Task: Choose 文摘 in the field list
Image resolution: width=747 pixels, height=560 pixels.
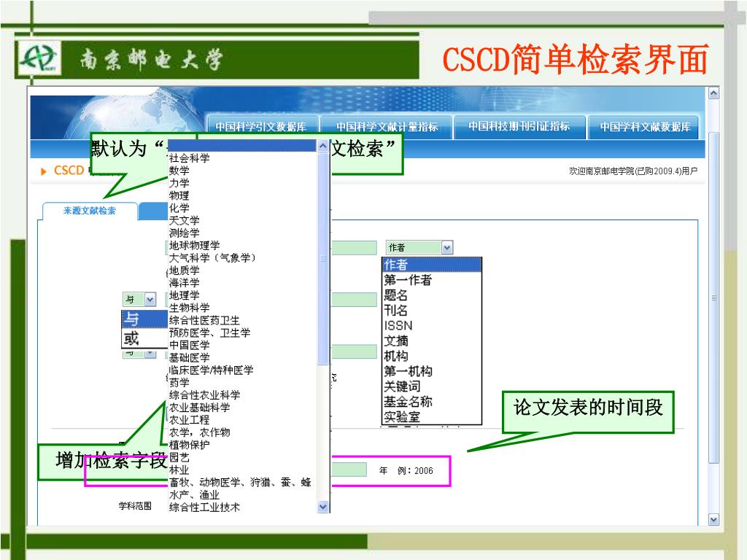Action: click(432, 341)
